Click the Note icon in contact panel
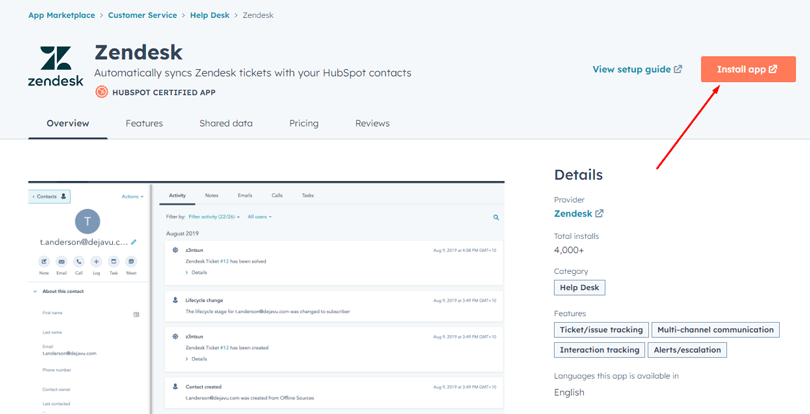810x414 pixels. 44,262
